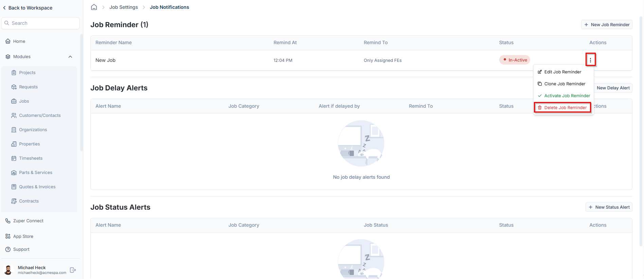Click the page vertical scrollbar
The width and height of the screenshot is (644, 279).
point(641,131)
